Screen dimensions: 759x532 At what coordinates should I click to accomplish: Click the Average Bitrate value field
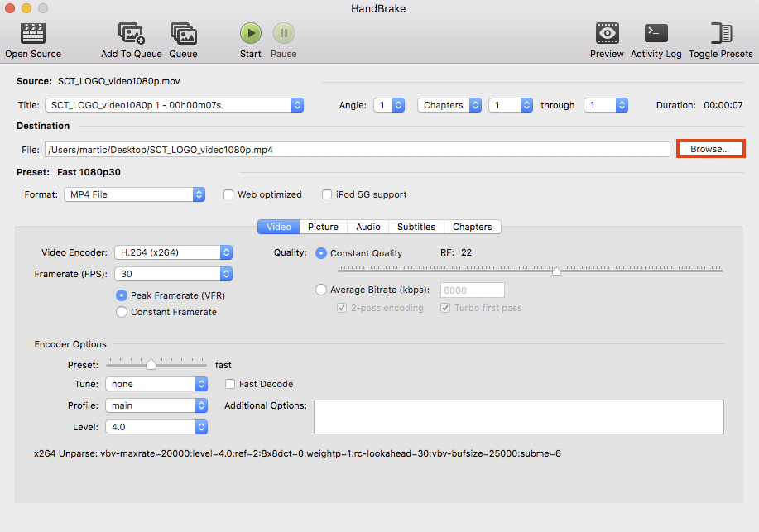click(x=473, y=290)
